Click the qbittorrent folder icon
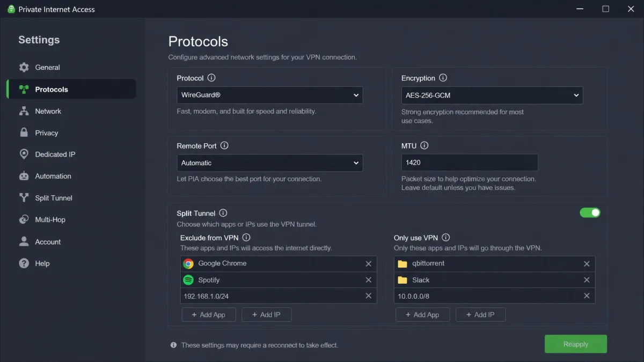 tap(402, 264)
